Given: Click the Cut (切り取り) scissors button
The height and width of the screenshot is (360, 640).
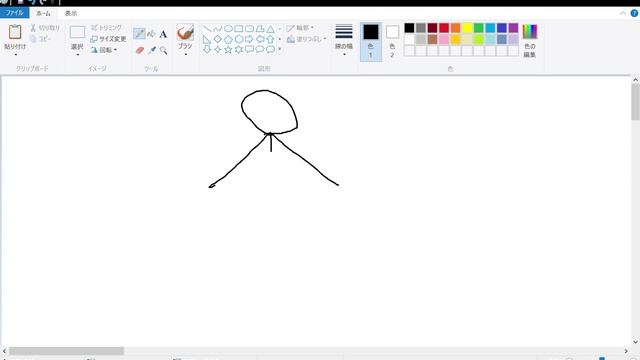Looking at the screenshot, I should click(45, 28).
